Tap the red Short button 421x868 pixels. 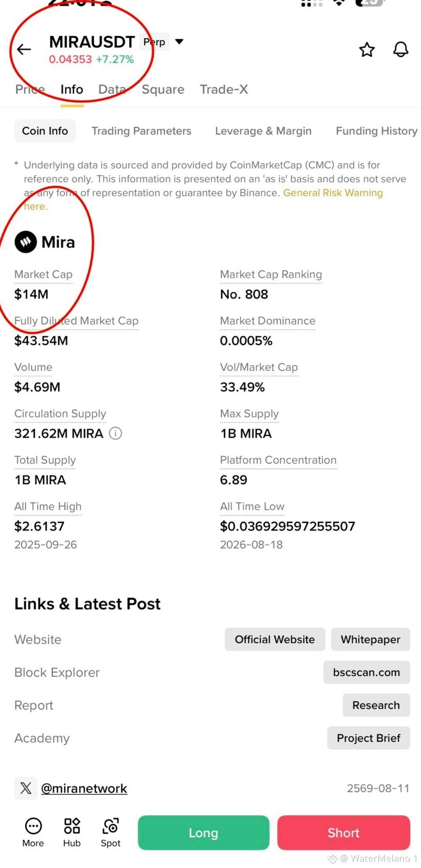343,833
